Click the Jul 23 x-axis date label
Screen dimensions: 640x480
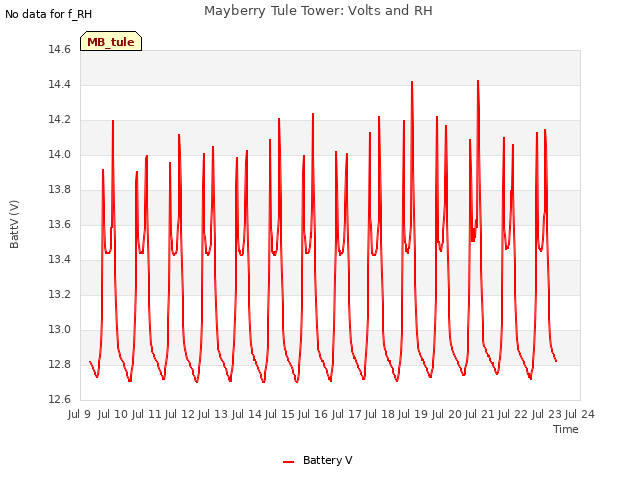pos(546,414)
